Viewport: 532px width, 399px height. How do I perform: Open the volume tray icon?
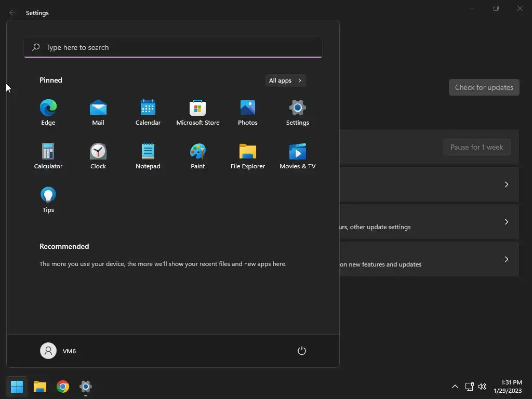coord(482,387)
